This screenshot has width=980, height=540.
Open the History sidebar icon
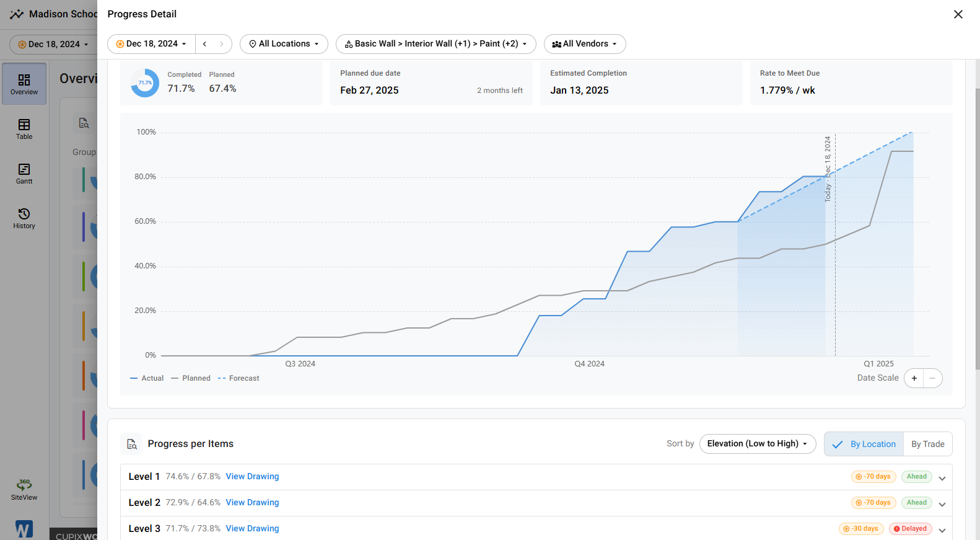click(x=24, y=218)
